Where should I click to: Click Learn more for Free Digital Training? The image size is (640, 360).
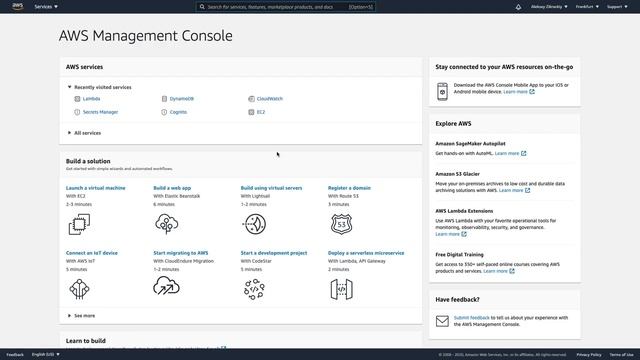496,271
